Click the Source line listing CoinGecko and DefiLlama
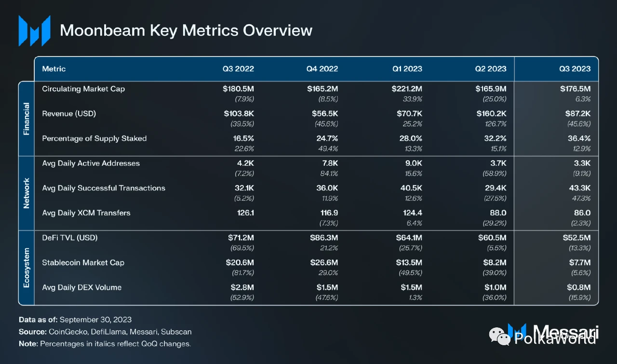 coord(105,332)
